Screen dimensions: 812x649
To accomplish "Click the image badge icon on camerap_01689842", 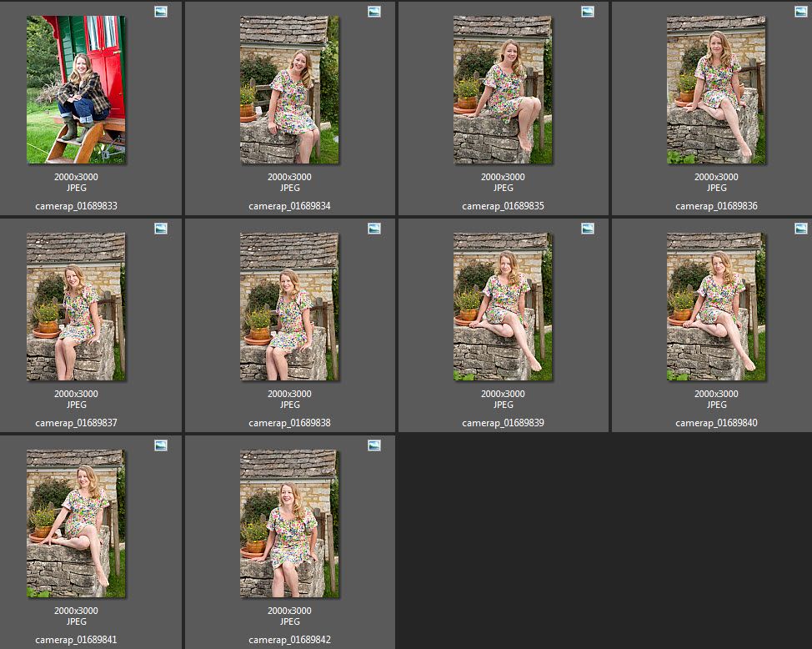I will [374, 445].
